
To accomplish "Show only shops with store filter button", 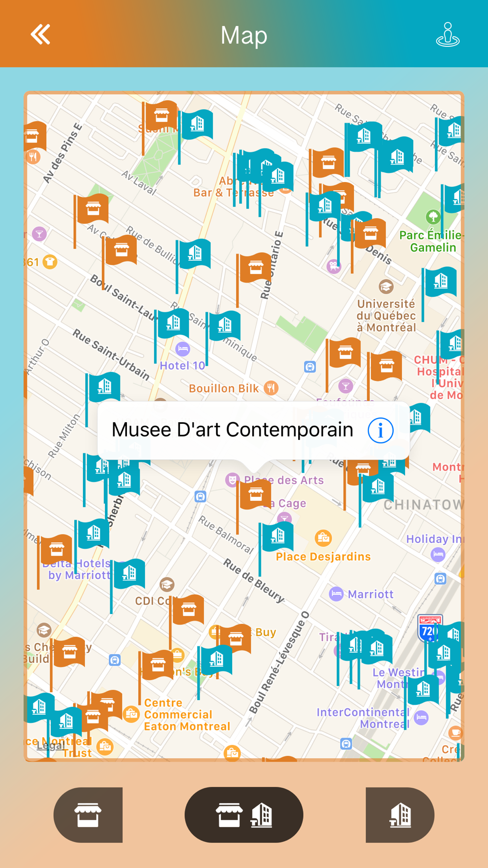I will [88, 815].
